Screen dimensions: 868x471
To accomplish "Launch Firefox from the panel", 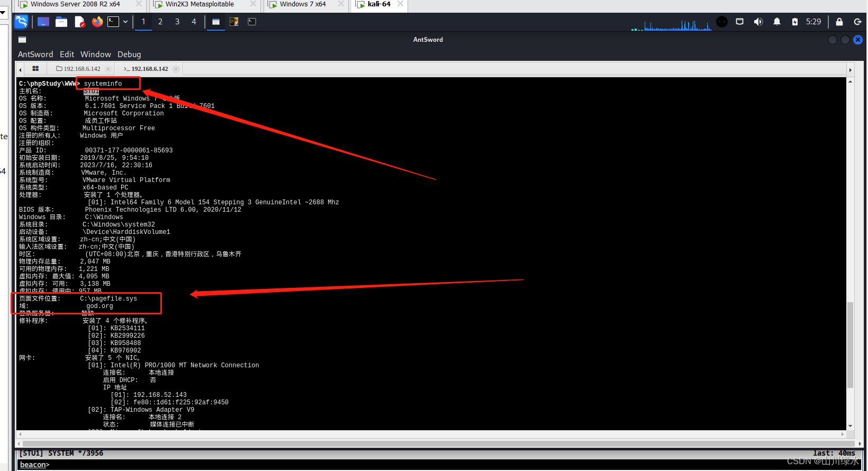I will click(97, 22).
